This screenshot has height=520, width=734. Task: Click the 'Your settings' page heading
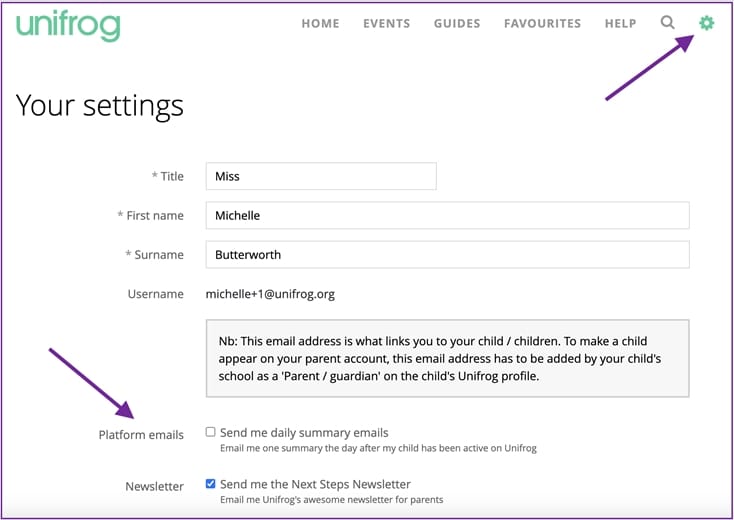tap(100, 105)
